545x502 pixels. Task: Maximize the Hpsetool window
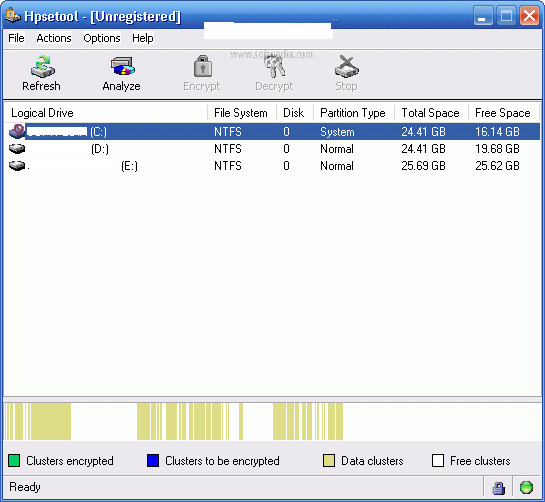(506, 16)
